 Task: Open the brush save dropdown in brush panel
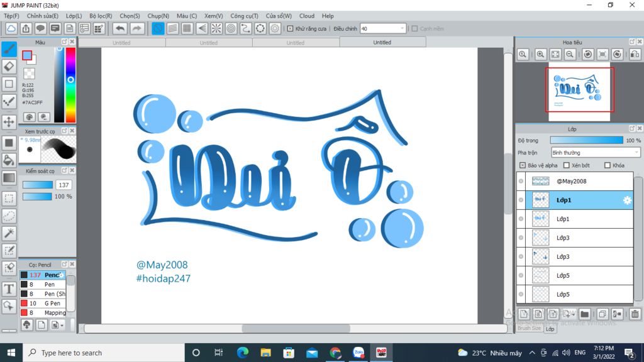[57, 325]
